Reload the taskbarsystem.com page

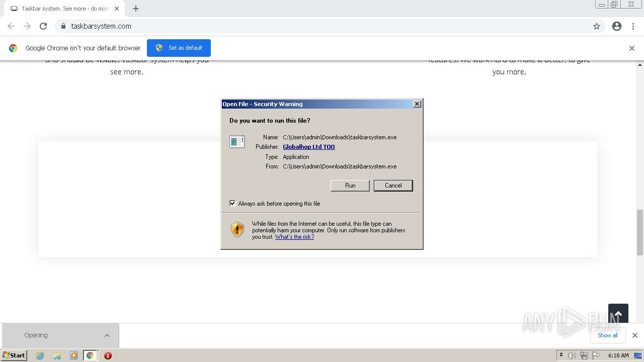(43, 26)
